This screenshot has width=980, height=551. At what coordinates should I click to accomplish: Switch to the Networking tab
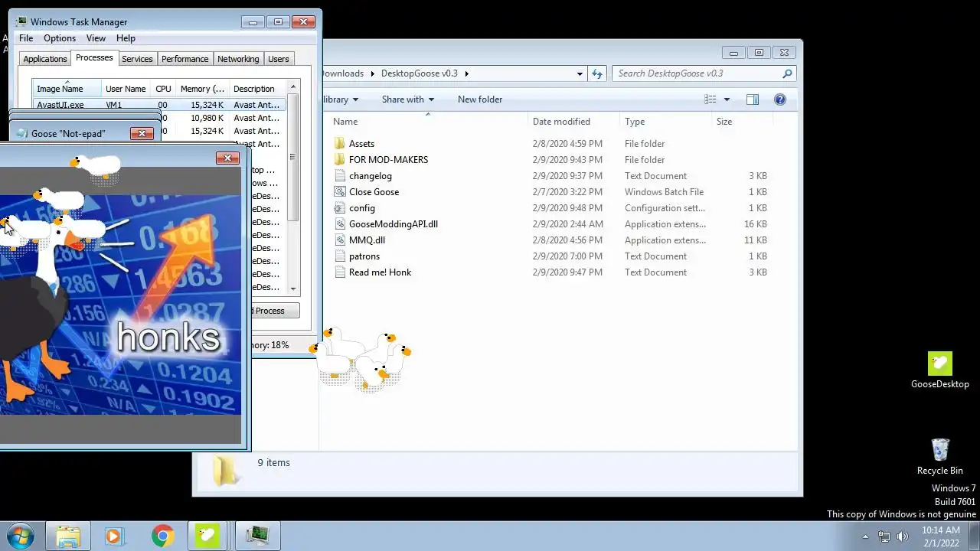click(x=238, y=59)
